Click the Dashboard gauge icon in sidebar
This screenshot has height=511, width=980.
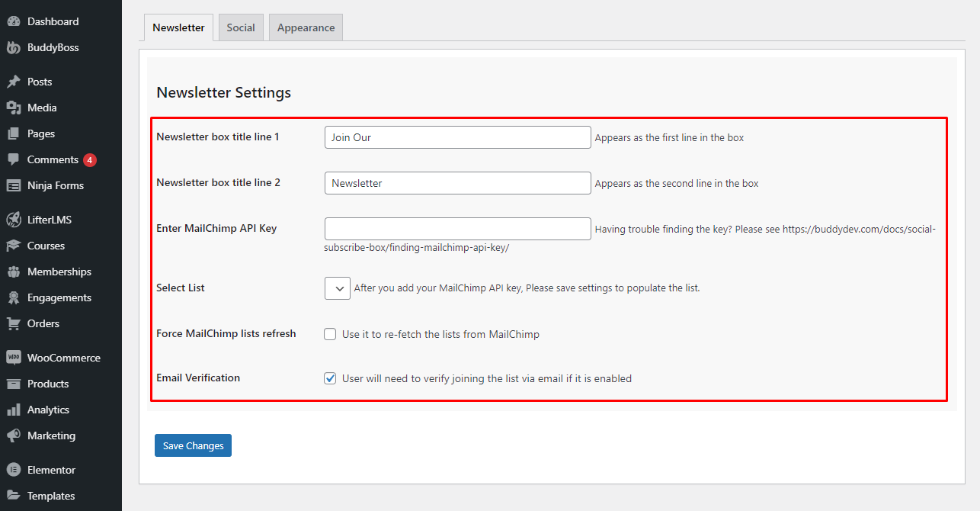coord(13,21)
